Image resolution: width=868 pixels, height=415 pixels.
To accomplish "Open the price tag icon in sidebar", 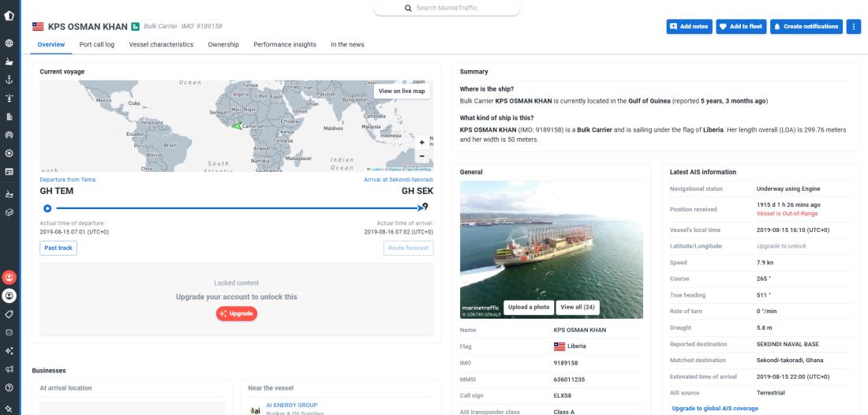I will 9,314.
